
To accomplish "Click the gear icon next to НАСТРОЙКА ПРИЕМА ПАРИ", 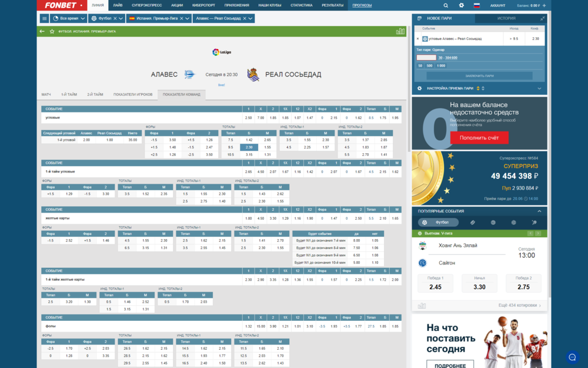I will pyautogui.click(x=419, y=89).
